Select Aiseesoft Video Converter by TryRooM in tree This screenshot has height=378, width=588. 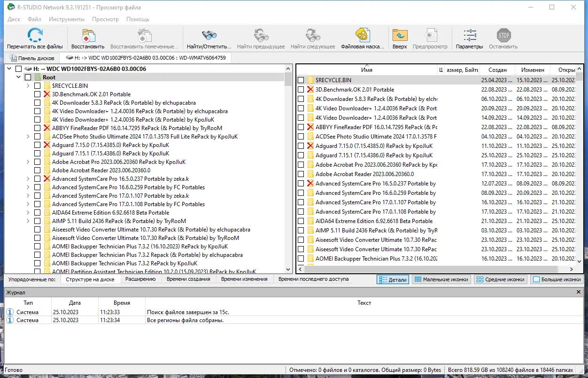click(x=146, y=238)
